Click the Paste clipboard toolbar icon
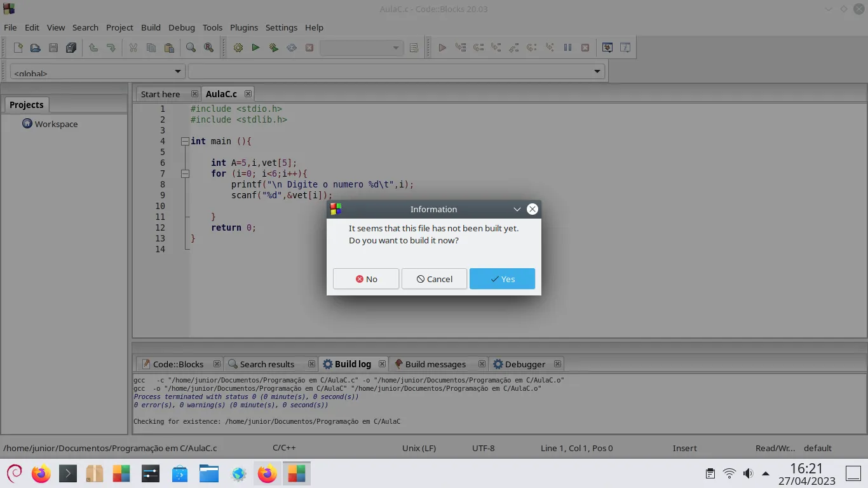Viewport: 868px width, 488px height. pos(169,48)
